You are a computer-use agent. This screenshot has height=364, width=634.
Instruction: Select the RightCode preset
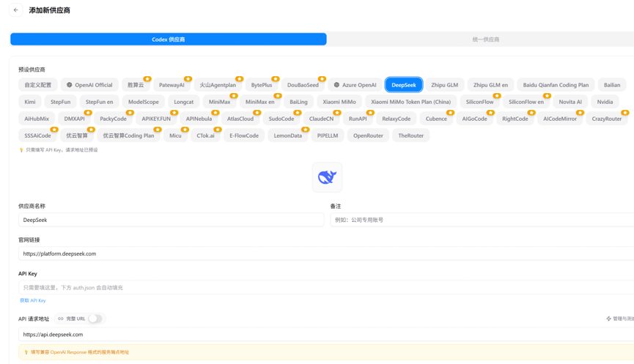pos(515,119)
